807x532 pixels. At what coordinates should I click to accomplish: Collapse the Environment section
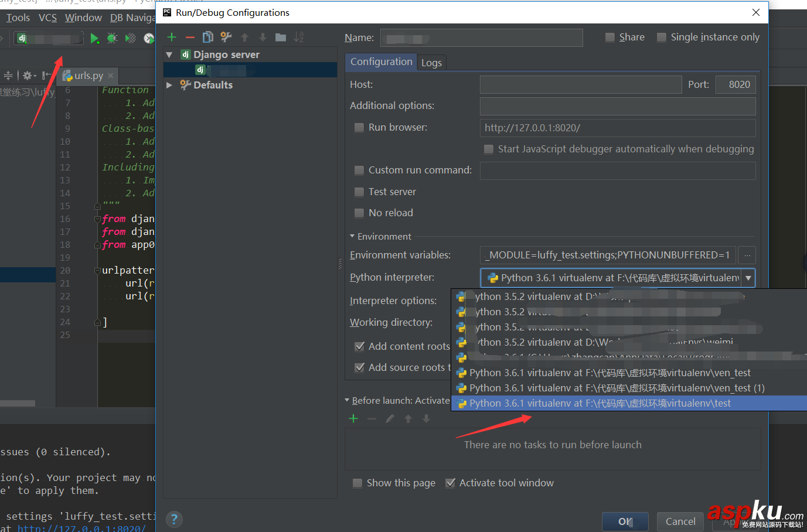click(352, 236)
